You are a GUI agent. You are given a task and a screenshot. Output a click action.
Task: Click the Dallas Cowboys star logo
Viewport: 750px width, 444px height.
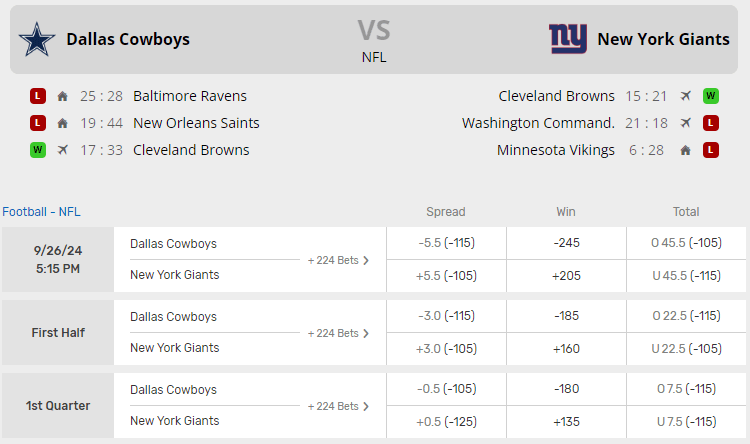click(37, 39)
